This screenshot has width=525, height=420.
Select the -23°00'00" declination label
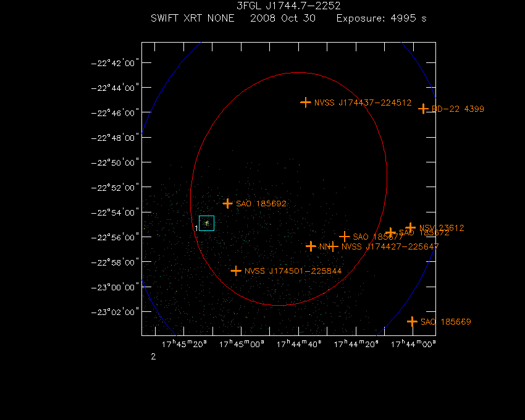[115, 287]
